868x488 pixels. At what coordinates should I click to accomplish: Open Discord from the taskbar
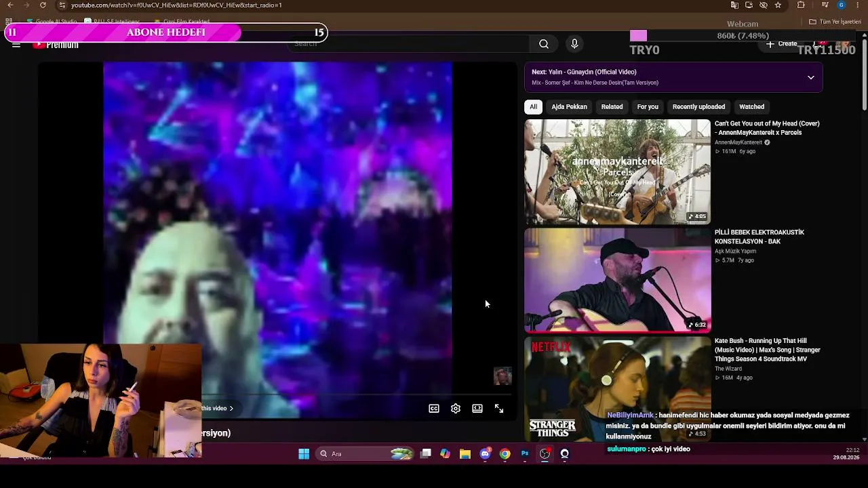tap(485, 454)
